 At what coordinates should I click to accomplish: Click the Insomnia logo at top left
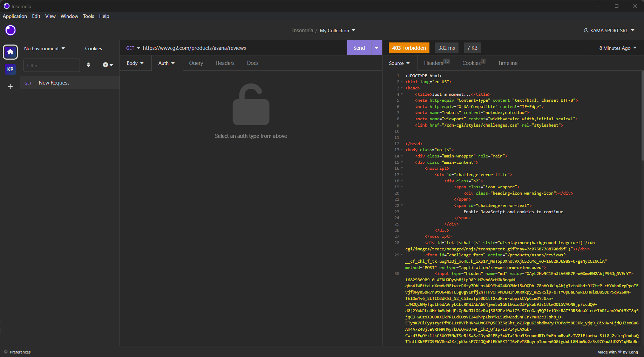[11, 30]
